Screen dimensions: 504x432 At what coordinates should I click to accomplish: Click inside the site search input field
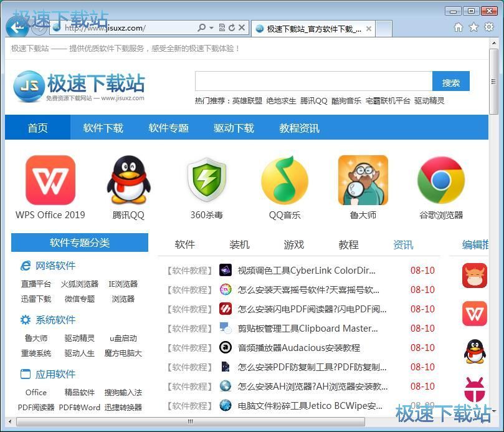tap(314, 82)
